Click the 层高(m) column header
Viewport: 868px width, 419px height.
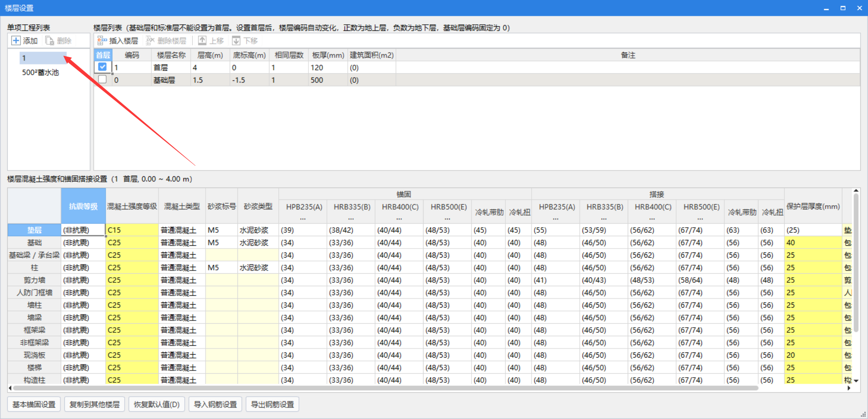coord(210,55)
